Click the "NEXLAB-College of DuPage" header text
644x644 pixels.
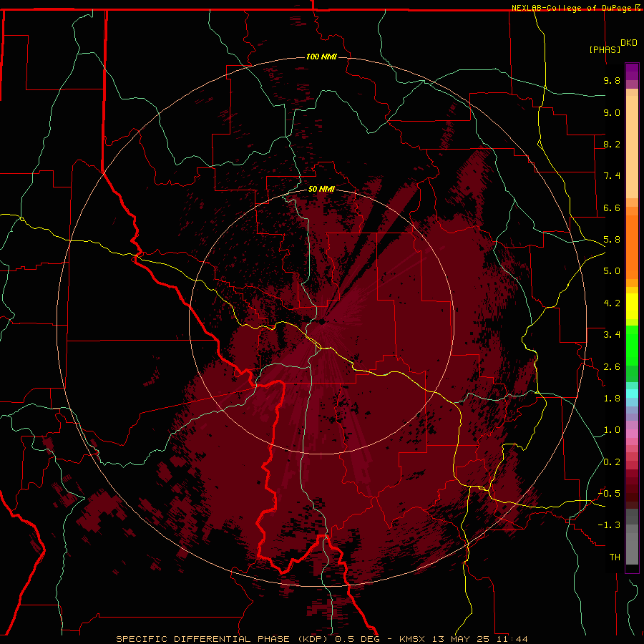[x=573, y=8]
